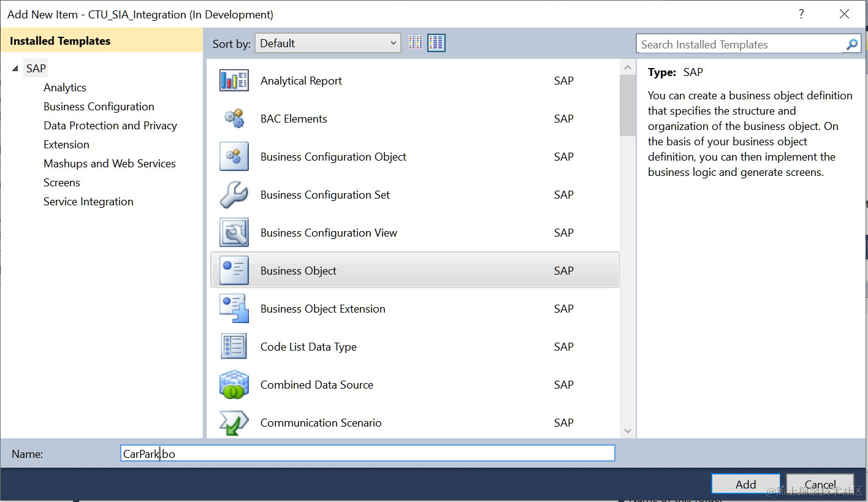868x502 pixels.
Task: Click the Combined Data Source icon
Action: [234, 384]
